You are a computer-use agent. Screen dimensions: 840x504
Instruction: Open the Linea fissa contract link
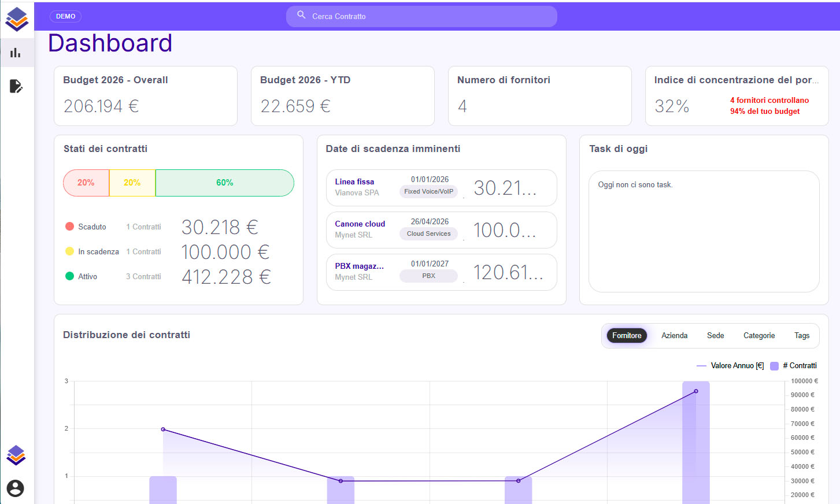tap(354, 181)
